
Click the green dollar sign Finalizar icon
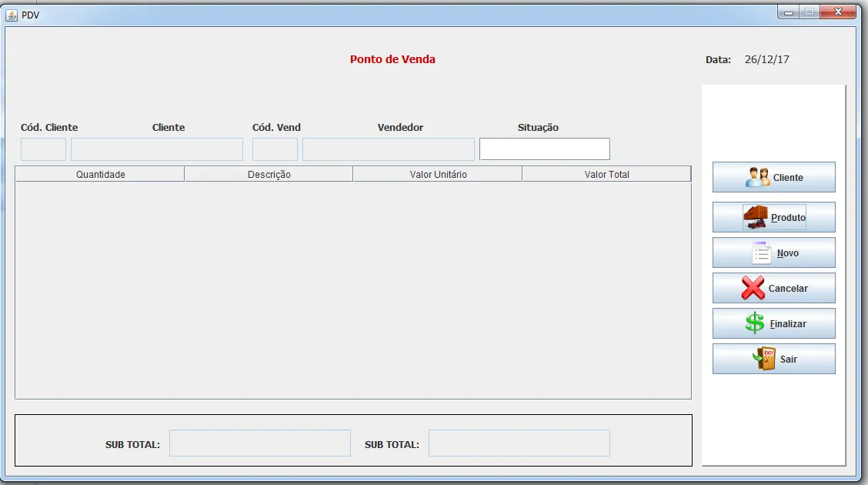point(755,323)
